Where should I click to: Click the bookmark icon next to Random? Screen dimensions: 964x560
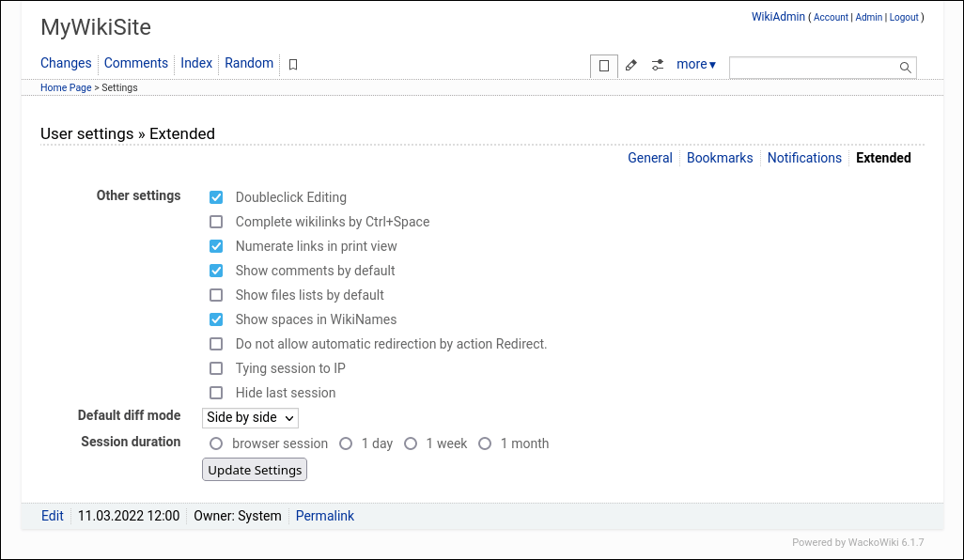(x=291, y=64)
